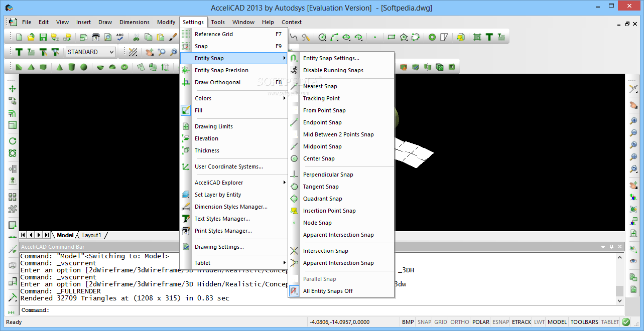Viewport: 644px width, 331px height.
Task: Select the Donut draw tool icon
Action: (432, 37)
